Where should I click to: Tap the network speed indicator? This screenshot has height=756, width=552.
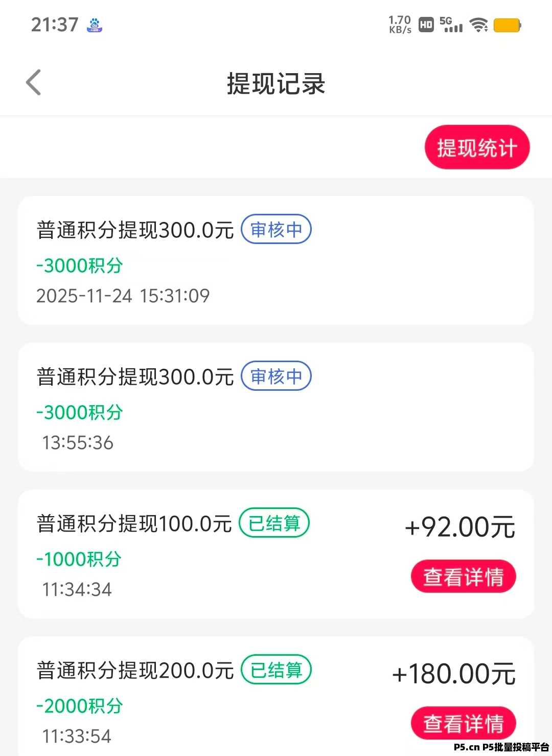pos(400,25)
